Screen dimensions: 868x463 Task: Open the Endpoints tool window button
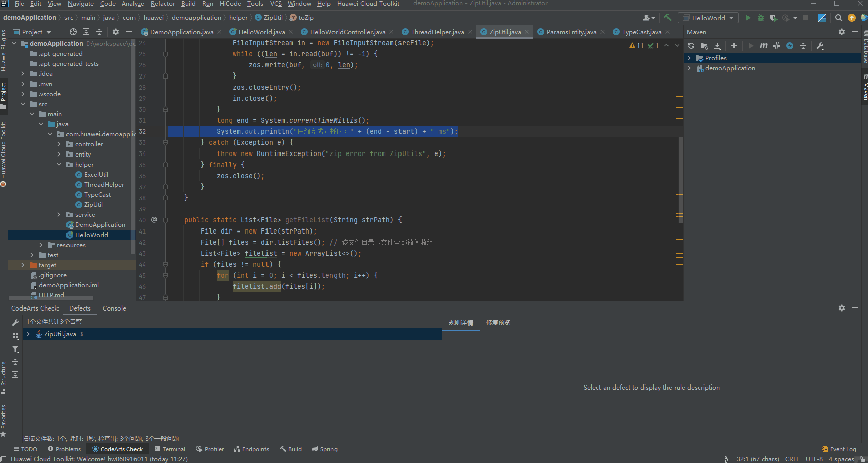click(251, 449)
